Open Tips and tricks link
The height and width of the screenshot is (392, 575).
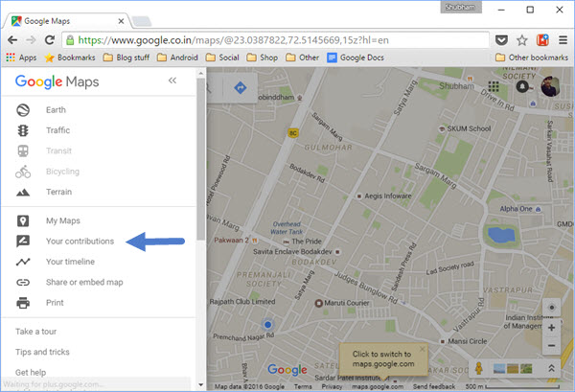coord(42,352)
